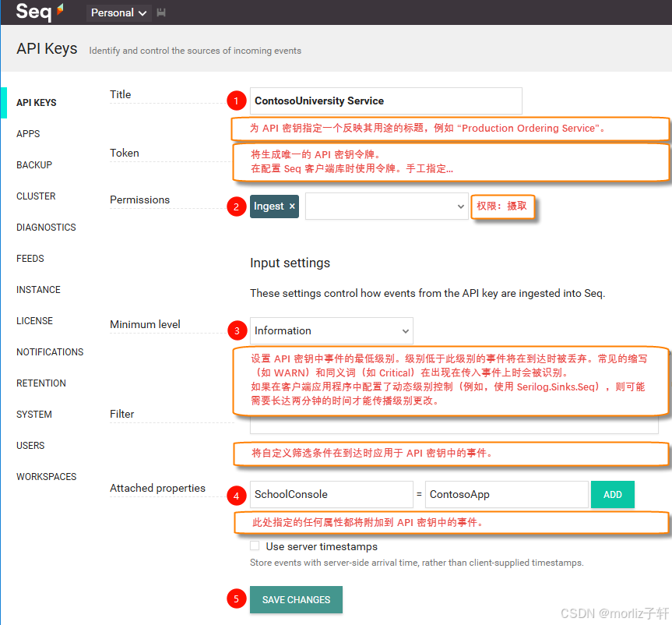
Task: Select CLUSTER in the sidebar
Action: (x=36, y=196)
